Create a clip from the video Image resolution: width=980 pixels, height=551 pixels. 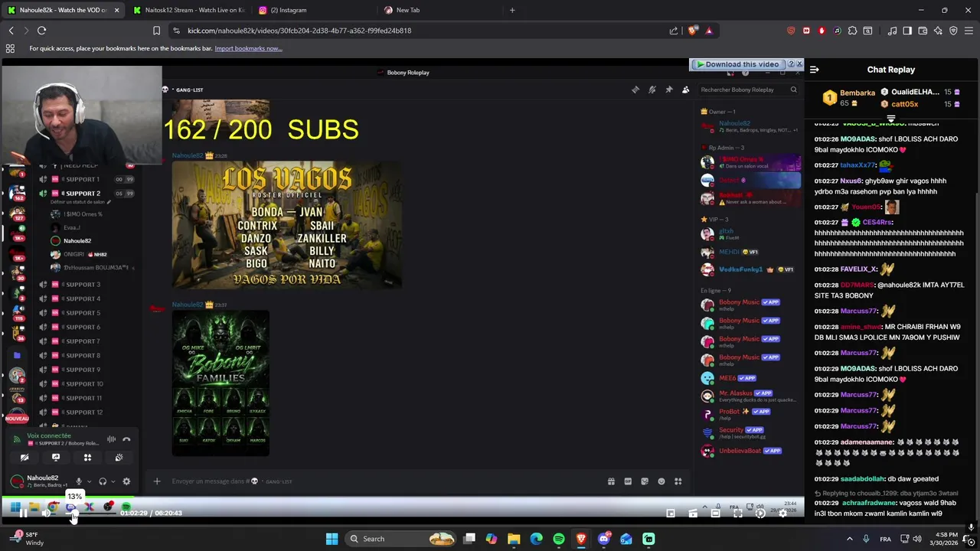click(693, 514)
